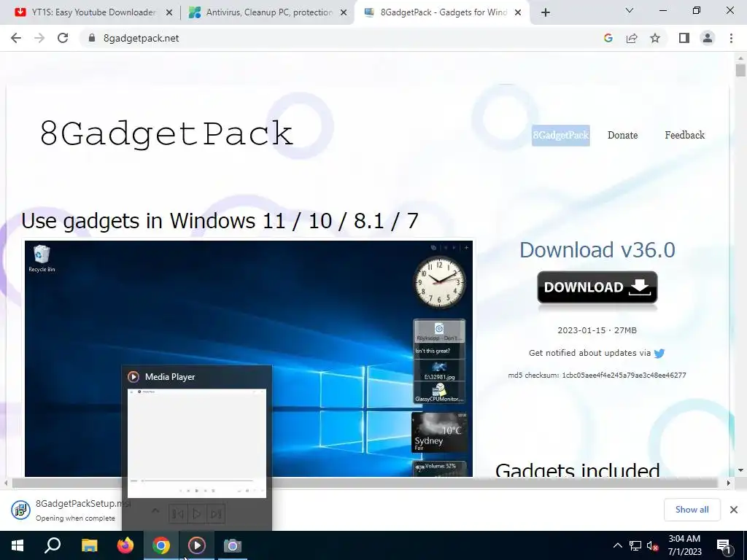The height and width of the screenshot is (560, 747).
Task: Click play in Media Player taskbar preview
Action: pyautogui.click(x=196, y=514)
